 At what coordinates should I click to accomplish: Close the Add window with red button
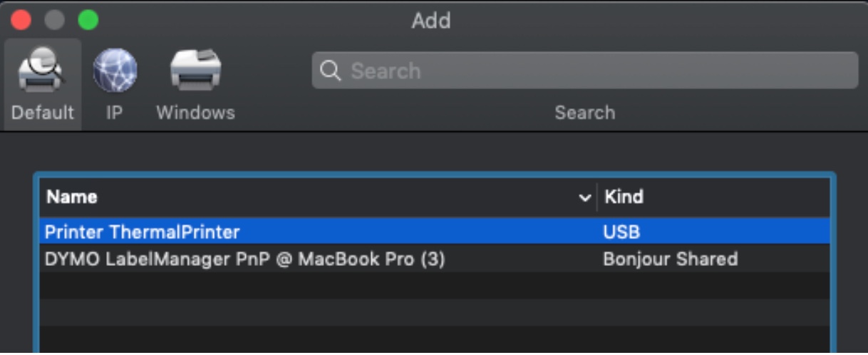[x=22, y=20]
